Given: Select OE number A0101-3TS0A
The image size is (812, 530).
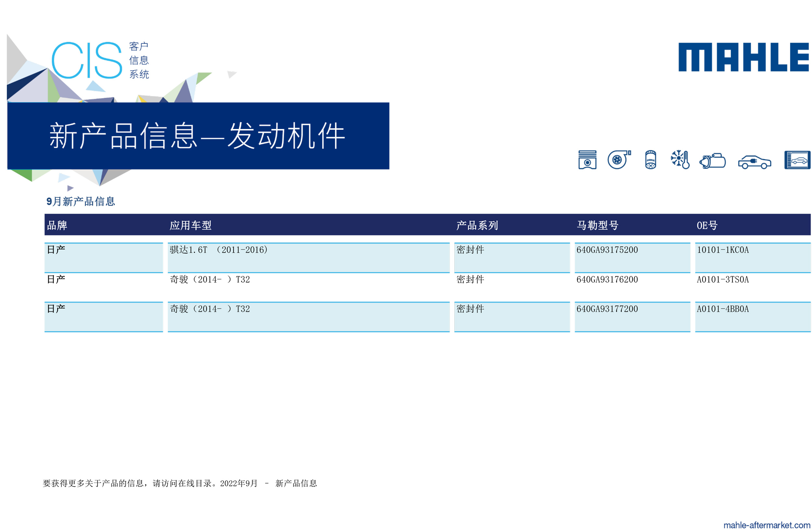Looking at the screenshot, I should (723, 279).
